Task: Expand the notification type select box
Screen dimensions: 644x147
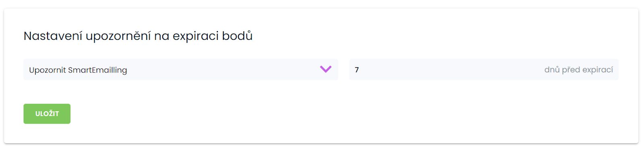Action: point(180,70)
